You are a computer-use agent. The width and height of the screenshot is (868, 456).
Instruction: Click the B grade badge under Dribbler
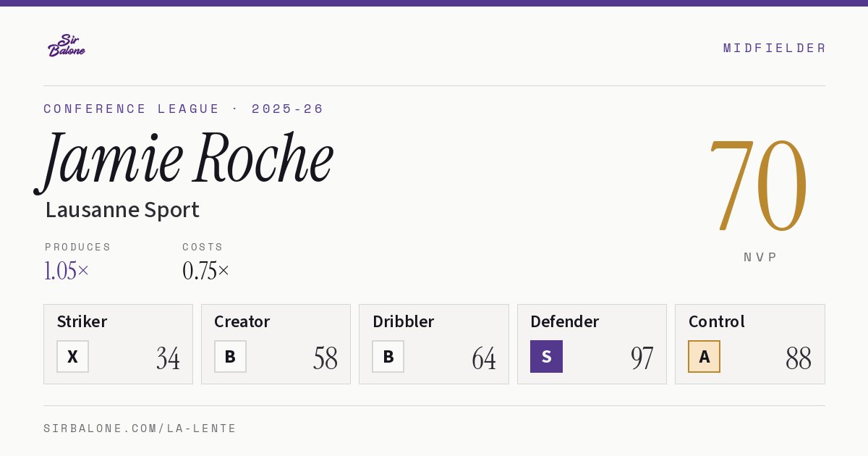(388, 357)
